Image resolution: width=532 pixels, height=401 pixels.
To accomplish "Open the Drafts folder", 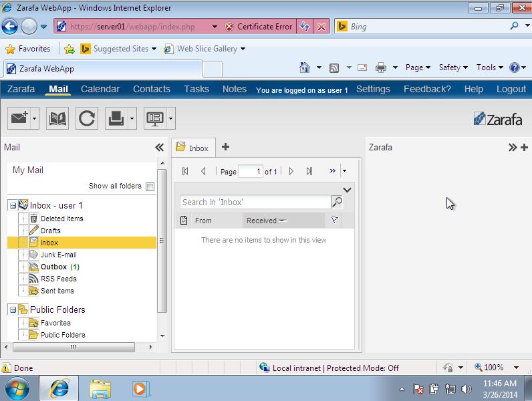I will click(51, 231).
